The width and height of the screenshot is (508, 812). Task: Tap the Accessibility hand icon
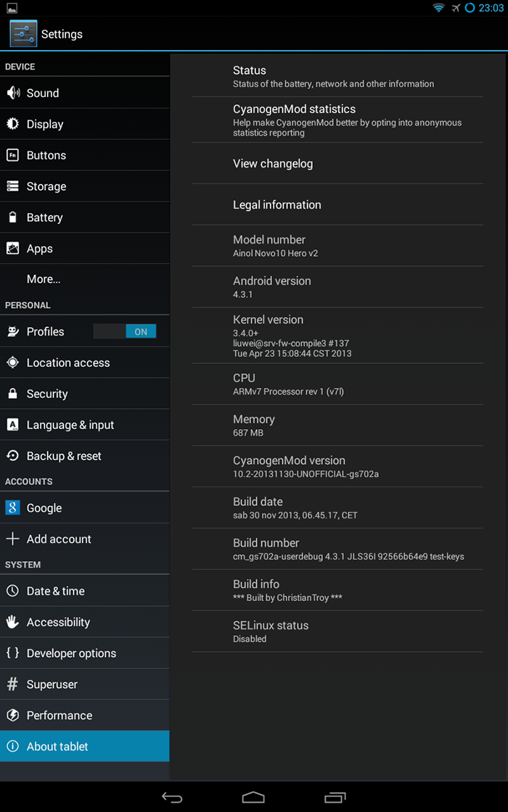pos(12,622)
